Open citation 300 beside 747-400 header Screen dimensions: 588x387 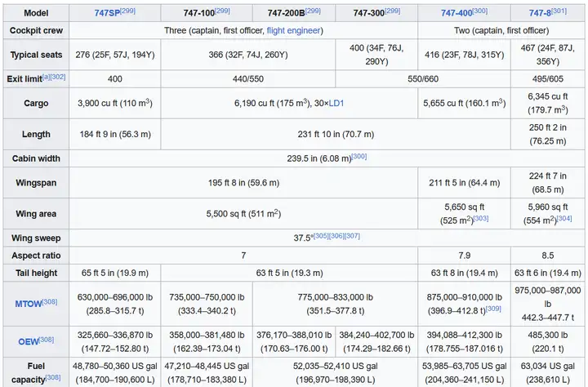click(x=480, y=11)
